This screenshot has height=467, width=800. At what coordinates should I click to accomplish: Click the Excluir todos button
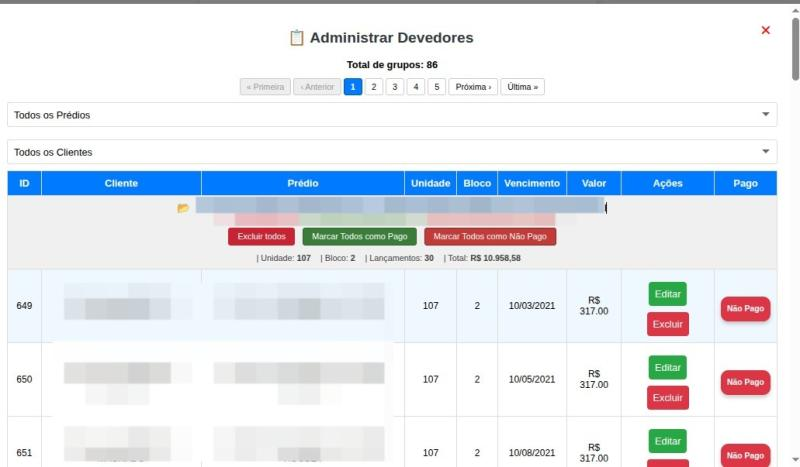click(x=261, y=236)
